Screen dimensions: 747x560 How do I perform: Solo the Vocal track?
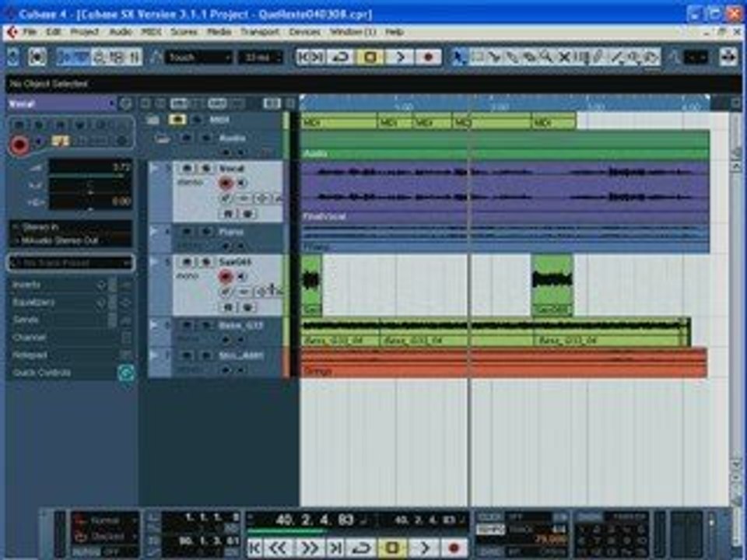205,169
